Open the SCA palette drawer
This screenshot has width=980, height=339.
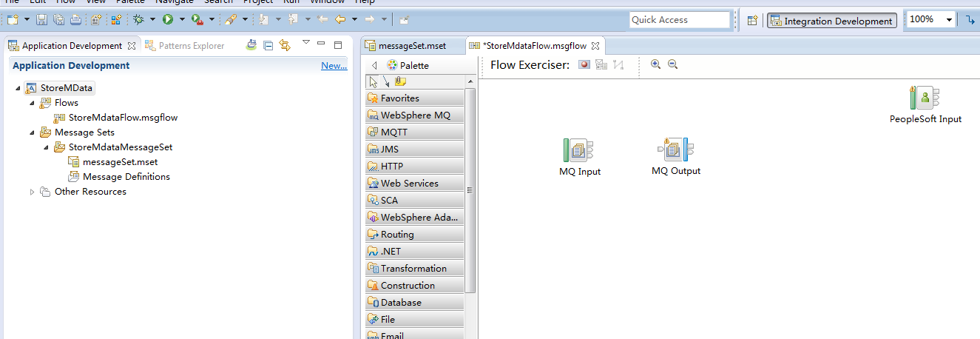point(414,201)
